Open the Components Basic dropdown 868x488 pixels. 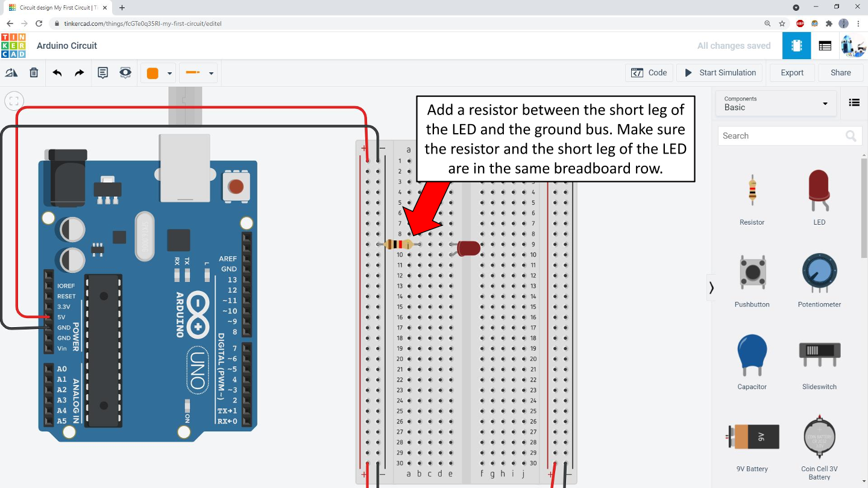776,103
